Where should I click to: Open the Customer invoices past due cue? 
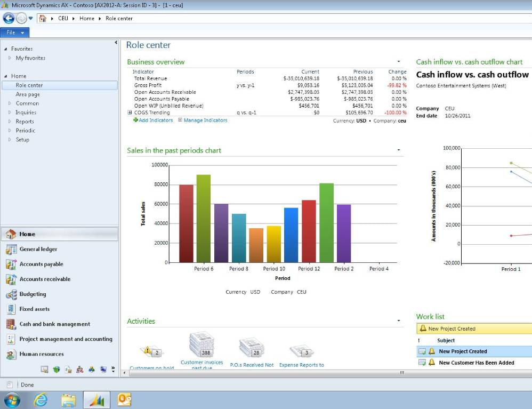coord(202,350)
